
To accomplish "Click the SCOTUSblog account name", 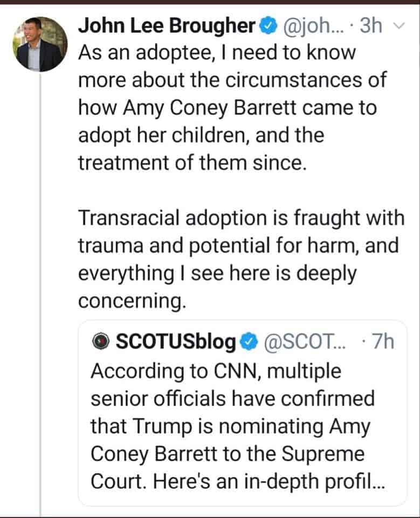I will click(x=176, y=342).
